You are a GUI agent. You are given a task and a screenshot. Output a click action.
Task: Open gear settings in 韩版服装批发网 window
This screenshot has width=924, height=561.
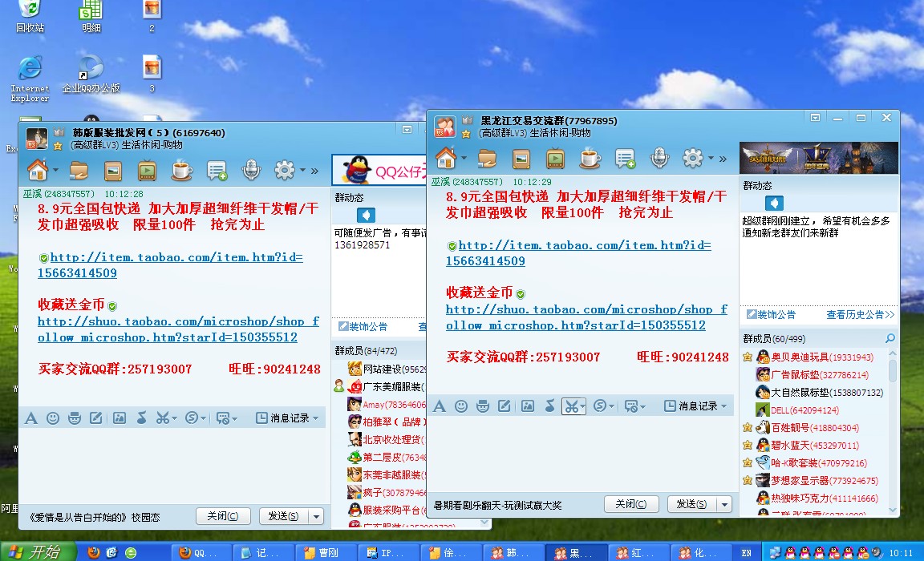coord(284,171)
